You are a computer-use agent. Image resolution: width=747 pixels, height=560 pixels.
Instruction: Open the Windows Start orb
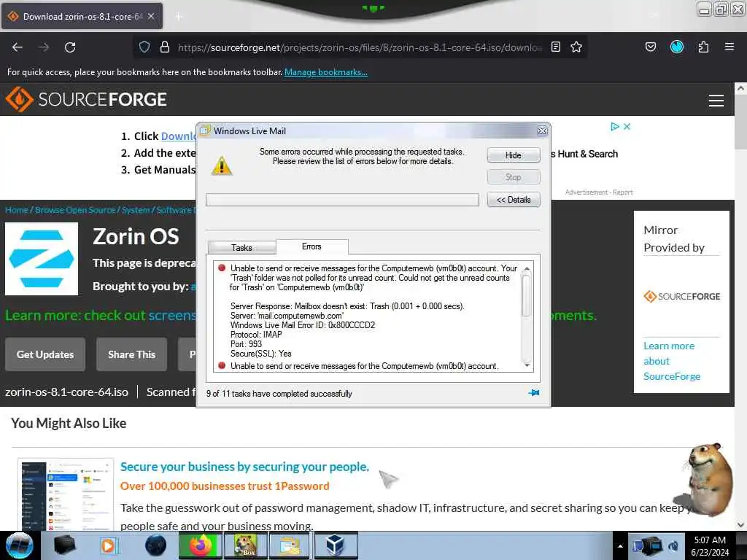pyautogui.click(x=19, y=545)
